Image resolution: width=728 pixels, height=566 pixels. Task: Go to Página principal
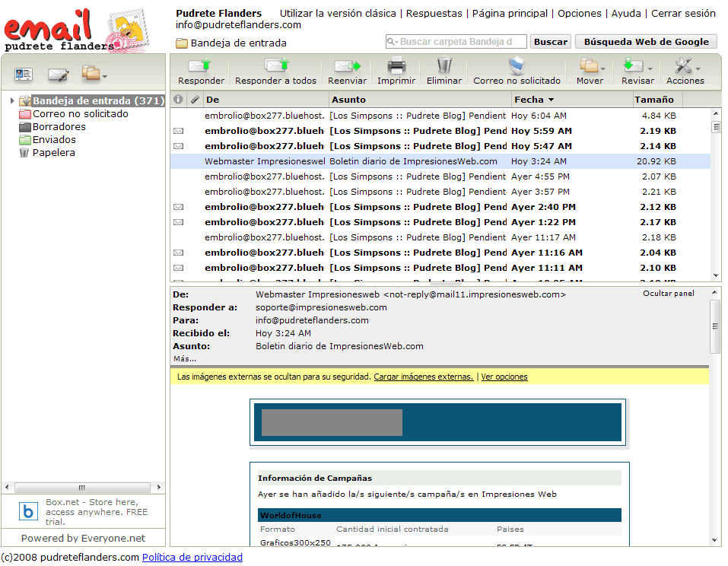click(510, 14)
